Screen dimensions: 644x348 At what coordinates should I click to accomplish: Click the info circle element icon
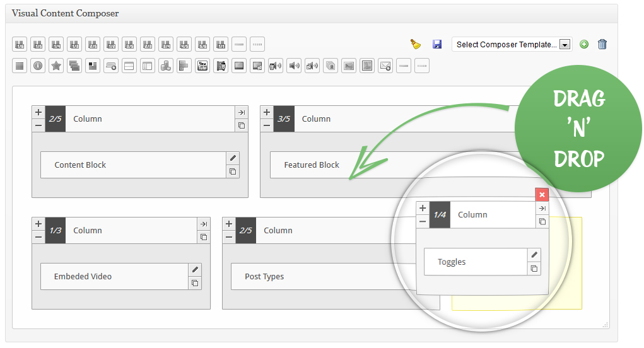pyautogui.click(x=38, y=66)
